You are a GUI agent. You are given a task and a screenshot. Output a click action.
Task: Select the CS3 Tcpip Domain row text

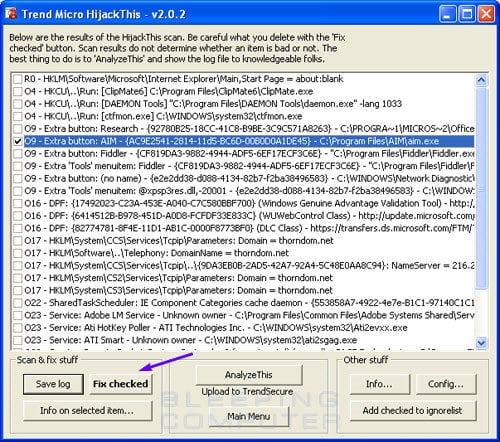pyautogui.click(x=178, y=291)
